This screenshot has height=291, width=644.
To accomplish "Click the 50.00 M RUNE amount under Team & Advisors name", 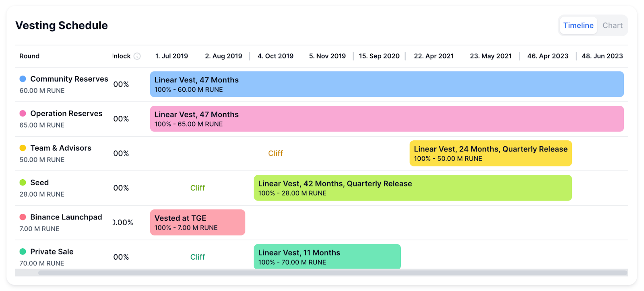I will pyautogui.click(x=42, y=160).
